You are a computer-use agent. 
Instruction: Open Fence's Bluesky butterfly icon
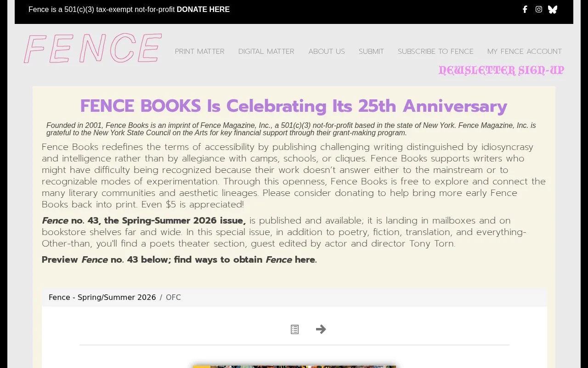point(553,9)
